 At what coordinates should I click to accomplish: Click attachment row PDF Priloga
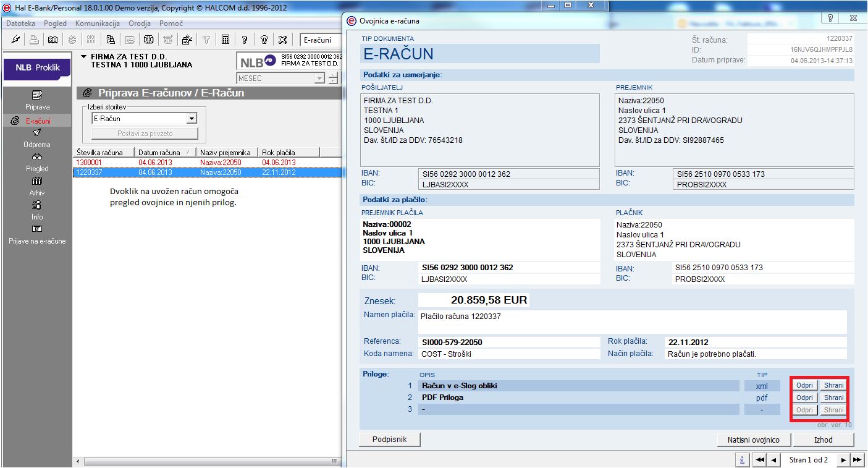point(579,398)
